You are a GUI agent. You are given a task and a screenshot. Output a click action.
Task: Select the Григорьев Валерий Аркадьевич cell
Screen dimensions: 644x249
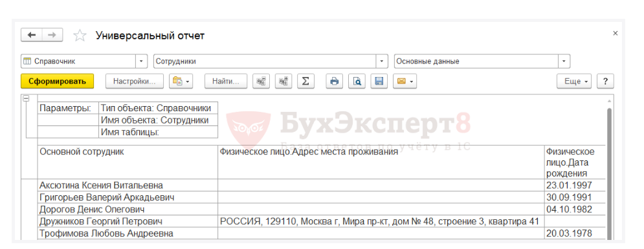(128, 197)
